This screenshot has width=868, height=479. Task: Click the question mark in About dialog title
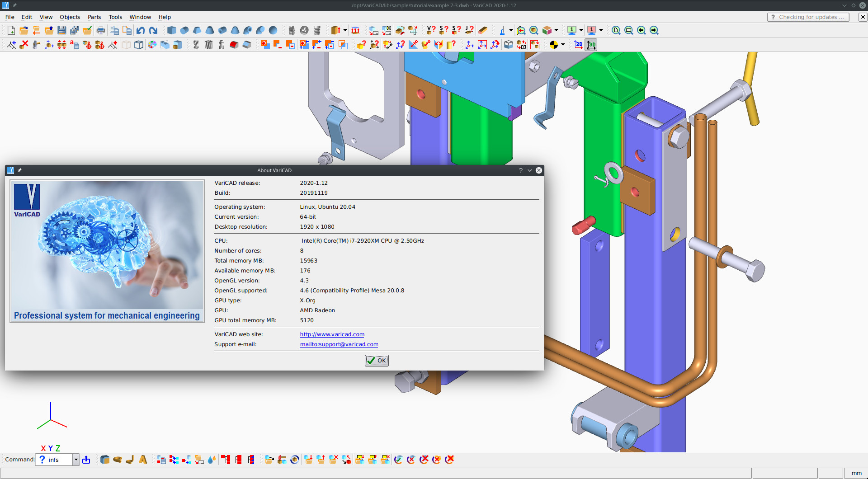tap(521, 170)
